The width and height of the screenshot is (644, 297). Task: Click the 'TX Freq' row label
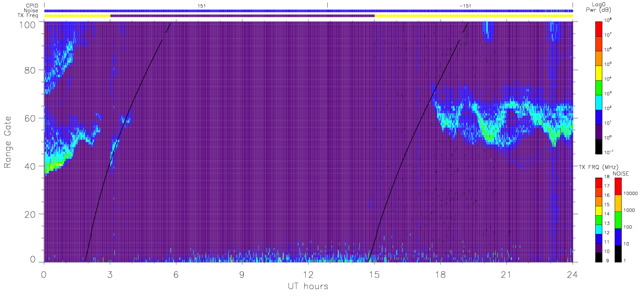click(x=27, y=16)
